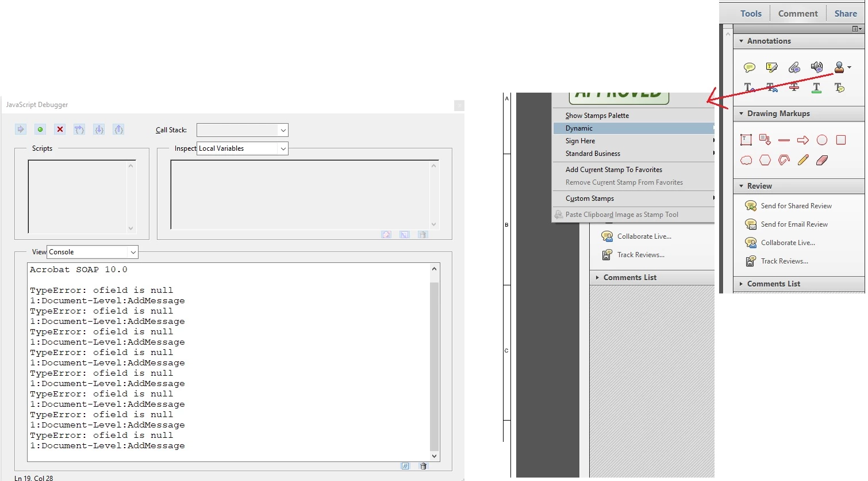Choose the Text Callout markup tool

pyautogui.click(x=765, y=139)
